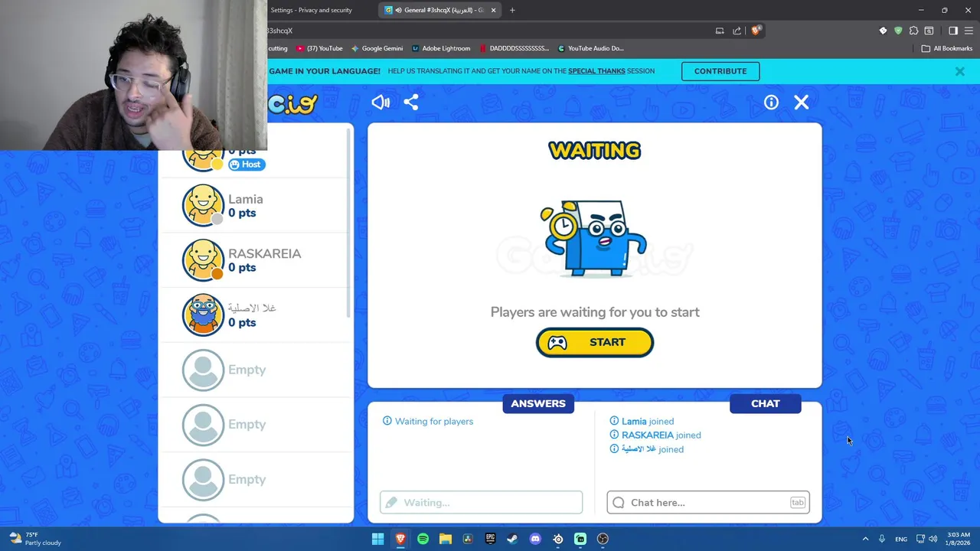Click the Host badge in player list

(247, 165)
